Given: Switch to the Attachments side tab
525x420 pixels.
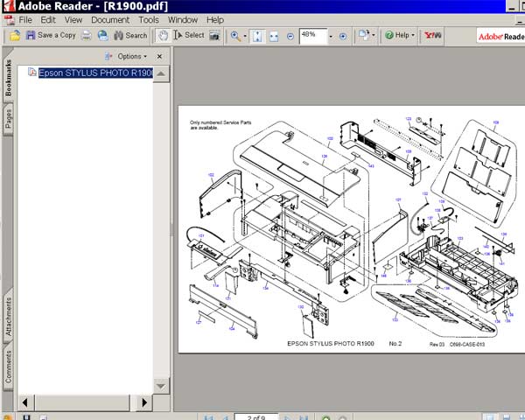Looking at the screenshot, I should (8, 317).
